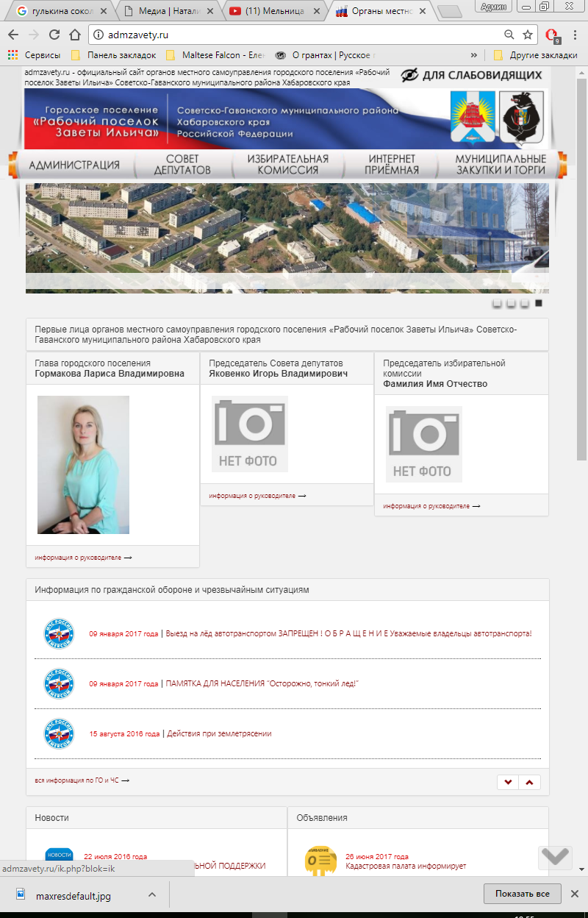Select third slideshow indicator dot
This screenshot has width=588, height=918.
point(524,303)
